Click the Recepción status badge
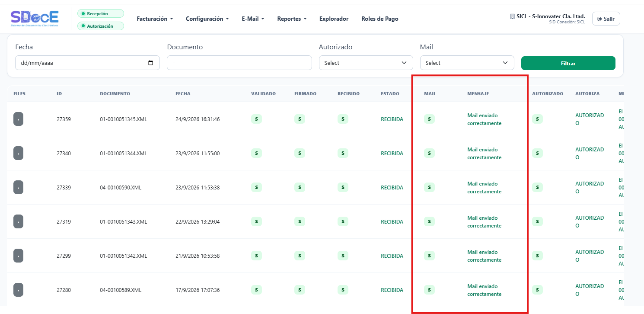Image resolution: width=644 pixels, height=314 pixels. tap(101, 13)
